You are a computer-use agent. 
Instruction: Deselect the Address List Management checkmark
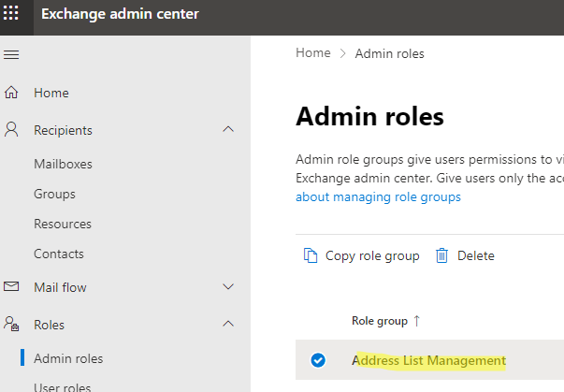click(x=318, y=360)
